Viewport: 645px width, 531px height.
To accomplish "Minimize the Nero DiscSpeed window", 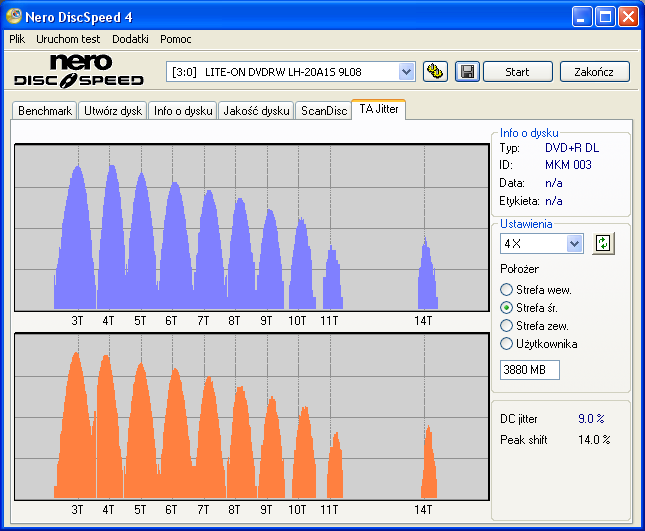I will coord(582,17).
